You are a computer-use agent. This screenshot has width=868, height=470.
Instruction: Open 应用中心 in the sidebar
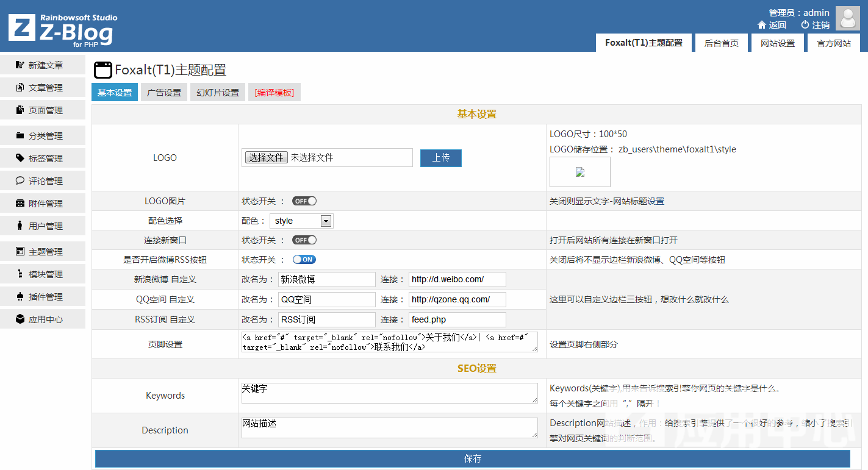coord(43,319)
